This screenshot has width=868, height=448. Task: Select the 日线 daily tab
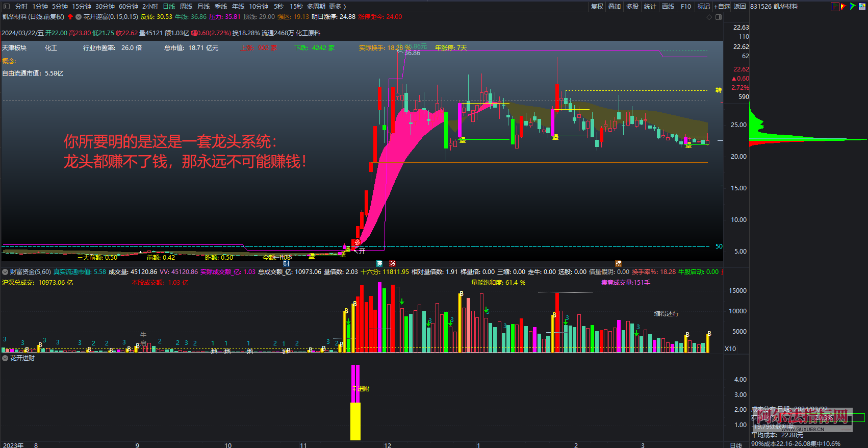click(x=169, y=6)
